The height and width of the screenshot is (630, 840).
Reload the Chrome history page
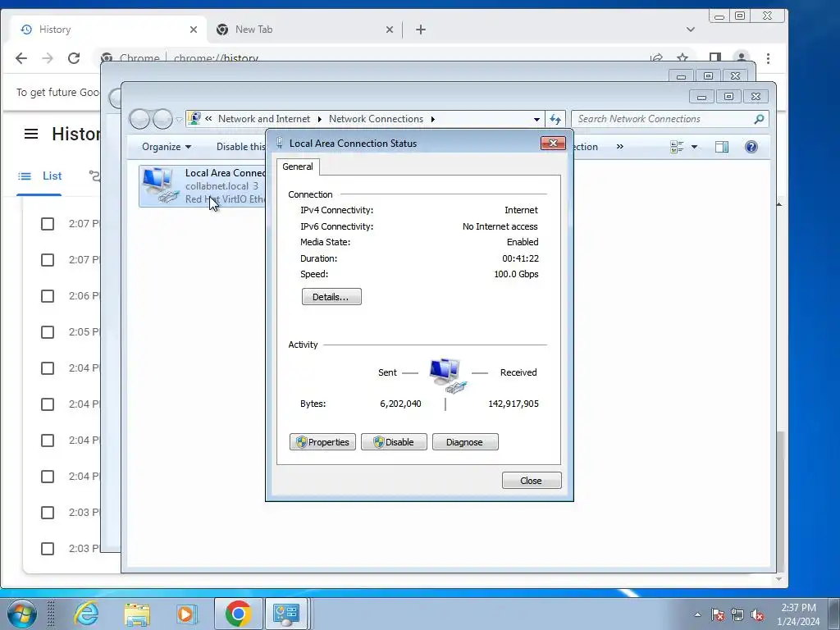tap(73, 58)
